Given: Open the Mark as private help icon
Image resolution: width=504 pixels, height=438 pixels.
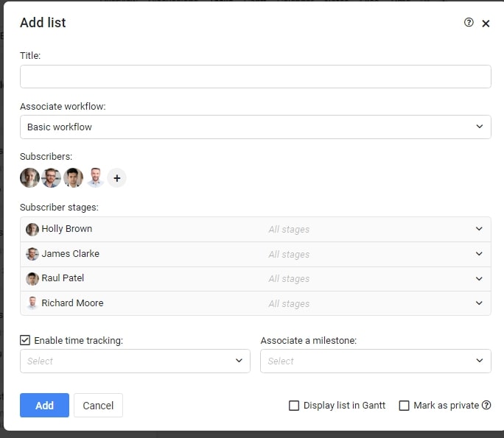Looking at the screenshot, I should [486, 406].
